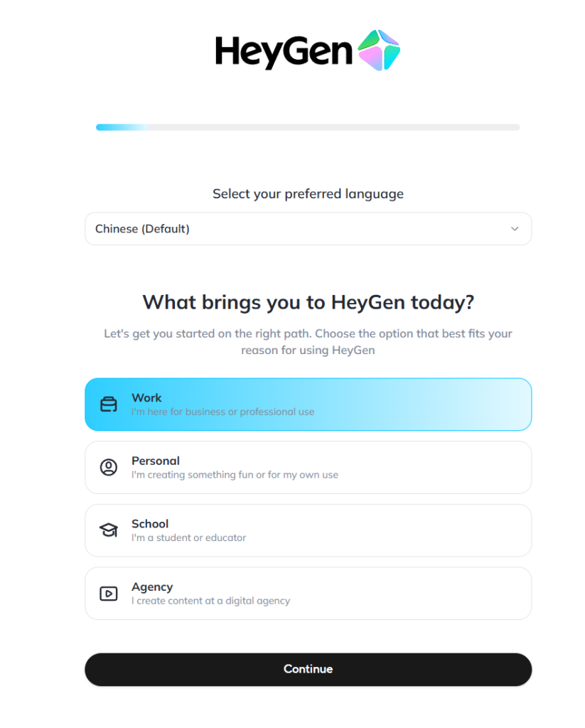Select the Agency option title
This screenshot has width=585, height=728.
[x=152, y=587]
